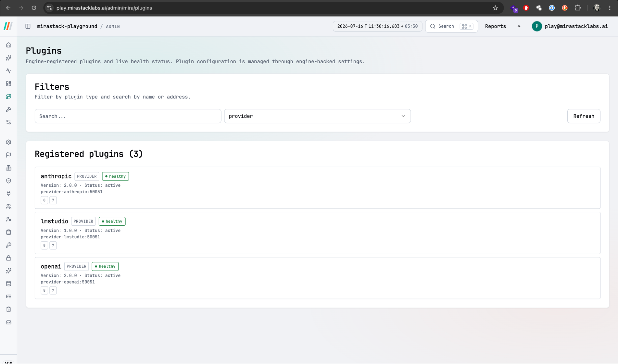Open the browser profile avatar

pyautogui.click(x=597, y=8)
